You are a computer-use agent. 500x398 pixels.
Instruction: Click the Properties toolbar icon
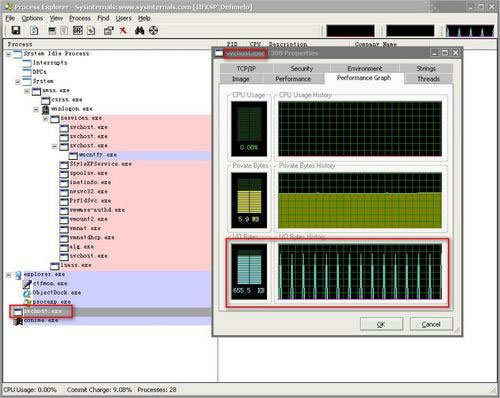point(108,31)
